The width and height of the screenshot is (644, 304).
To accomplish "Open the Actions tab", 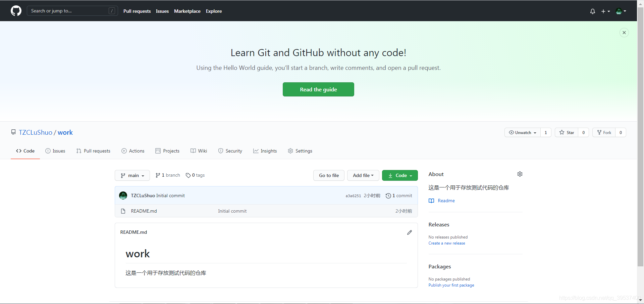I will [x=133, y=151].
